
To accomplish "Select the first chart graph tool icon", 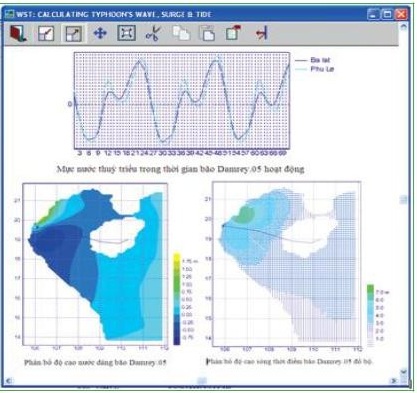I will click(x=46, y=33).
